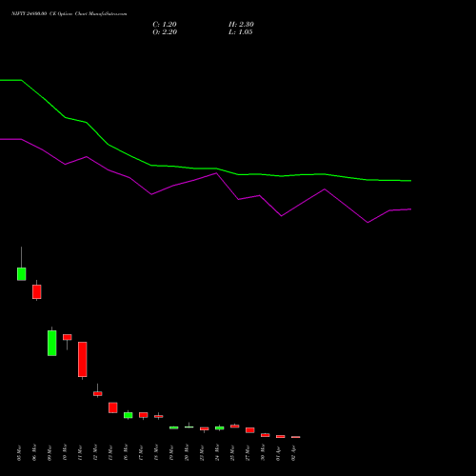Select the red candlestick above 12 Mar
This screenshot has width=476, height=476.
[x=98, y=393]
